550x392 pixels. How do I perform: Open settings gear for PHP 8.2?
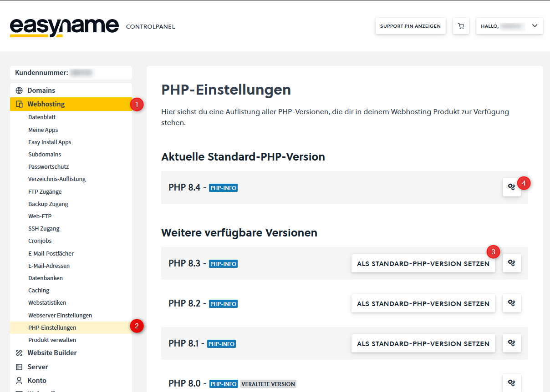[x=511, y=303]
